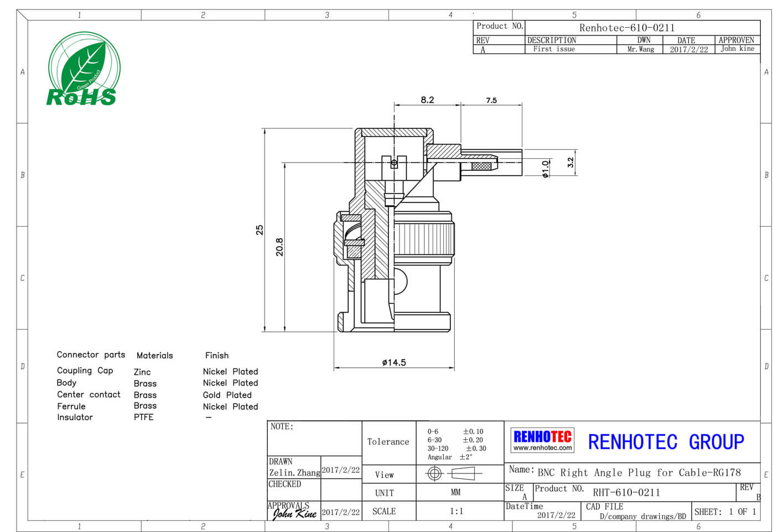The height and width of the screenshot is (532, 773).
Task: Select the 8.2 horizontal dimension value
Action: (x=427, y=100)
